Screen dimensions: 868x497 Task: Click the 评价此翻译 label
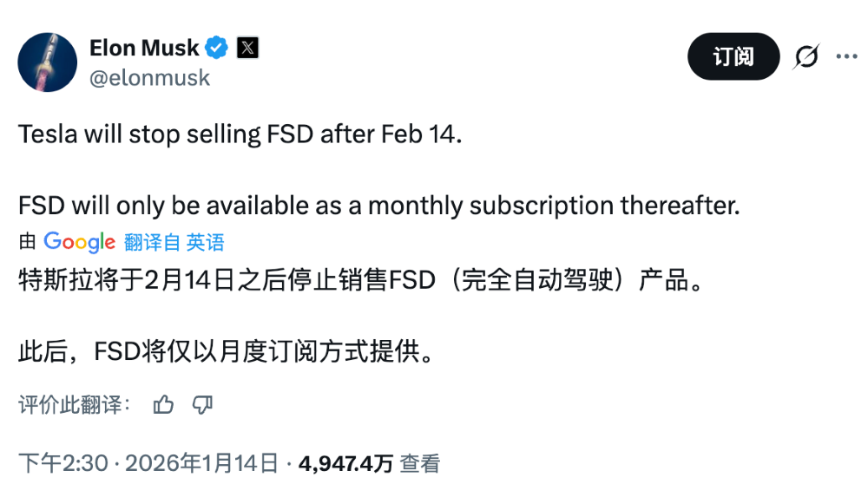pos(74,404)
